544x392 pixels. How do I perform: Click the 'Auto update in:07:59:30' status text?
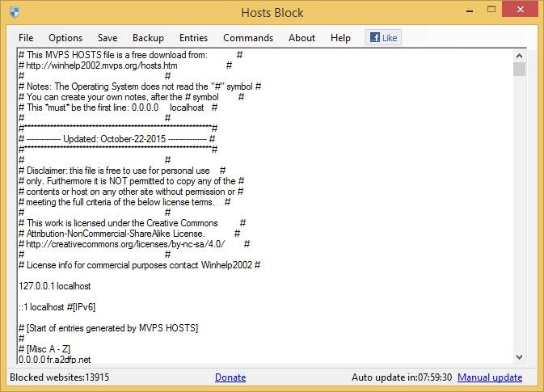[x=402, y=377]
